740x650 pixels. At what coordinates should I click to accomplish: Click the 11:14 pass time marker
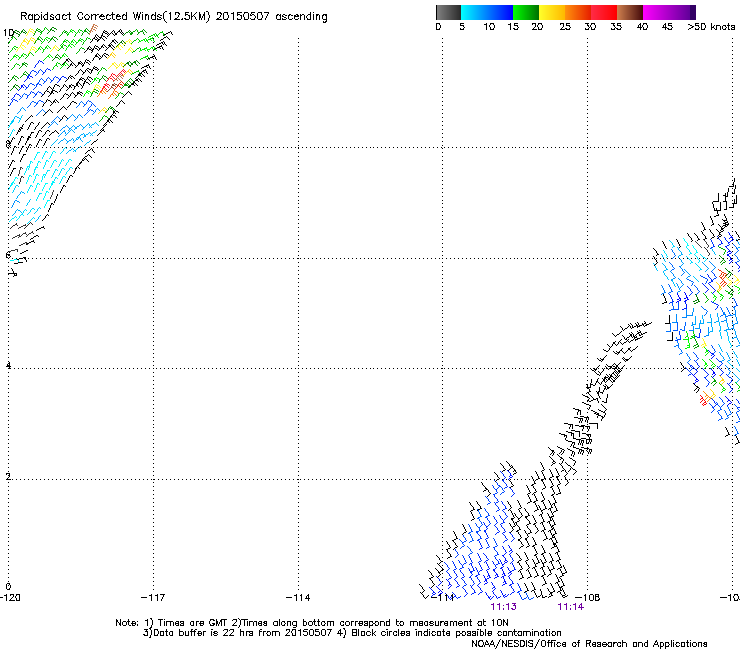[571, 607]
